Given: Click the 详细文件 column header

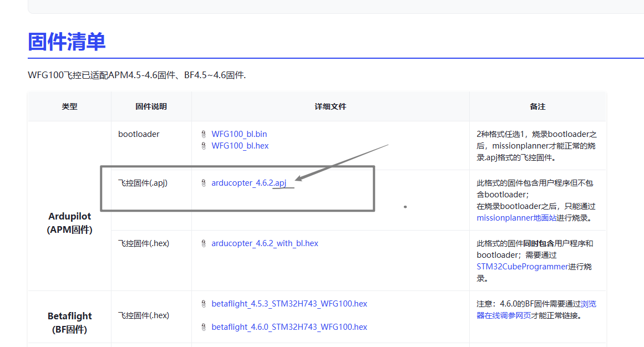Looking at the screenshot, I should point(330,106).
